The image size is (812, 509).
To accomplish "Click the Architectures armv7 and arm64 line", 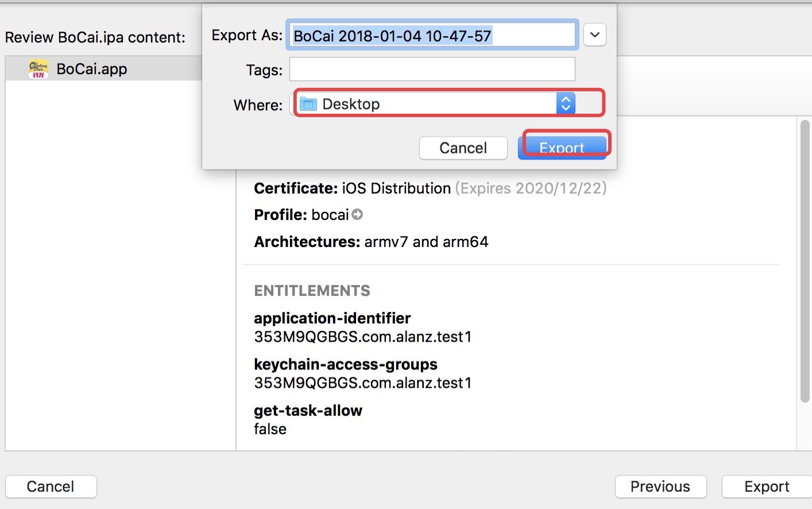I will click(371, 242).
